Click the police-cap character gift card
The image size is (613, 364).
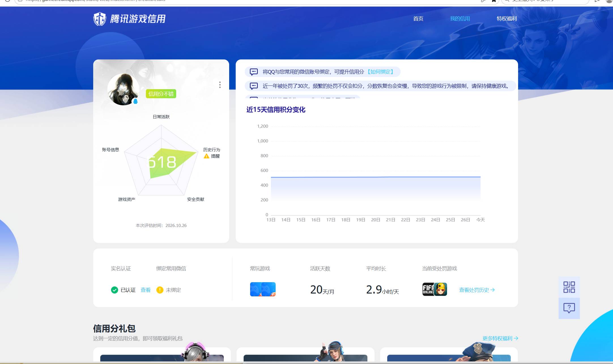[x=449, y=354]
